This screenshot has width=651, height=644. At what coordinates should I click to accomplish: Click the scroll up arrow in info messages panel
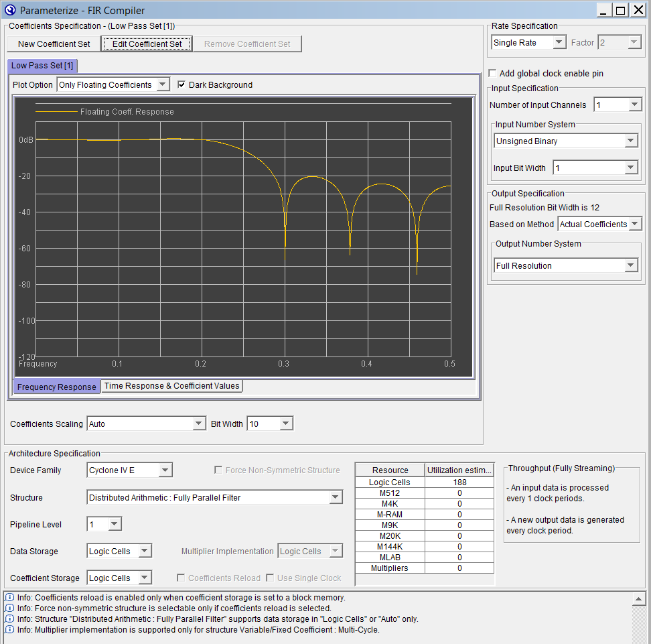[638, 598]
